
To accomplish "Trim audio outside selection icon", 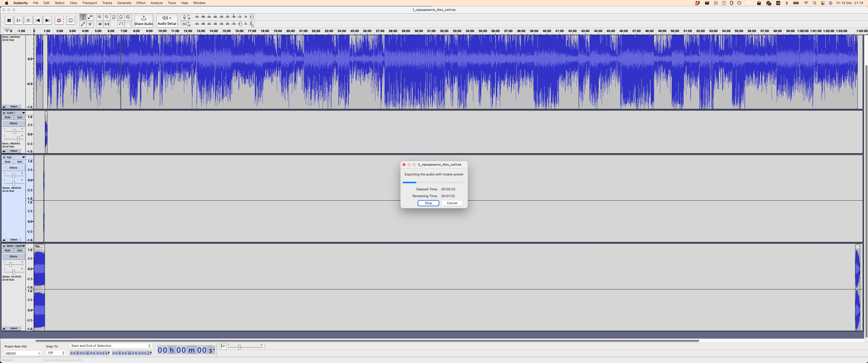I will [100, 24].
